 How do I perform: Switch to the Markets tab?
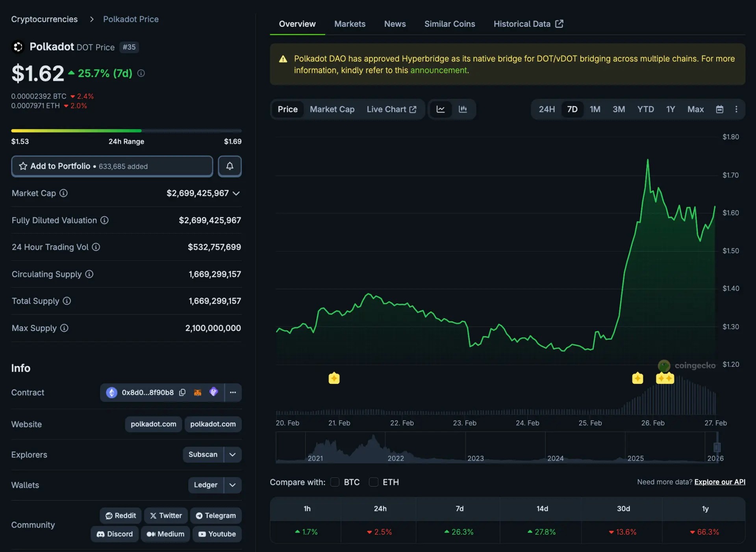pos(350,24)
